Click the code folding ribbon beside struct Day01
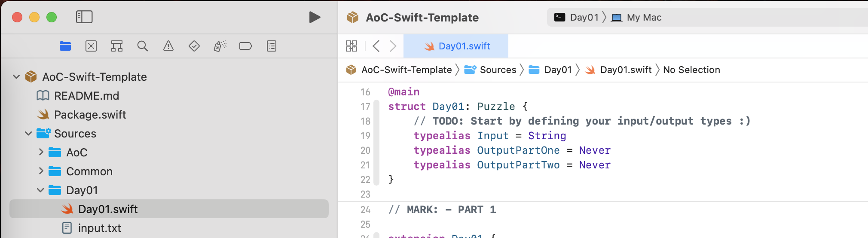The height and width of the screenshot is (238, 868). (x=377, y=143)
